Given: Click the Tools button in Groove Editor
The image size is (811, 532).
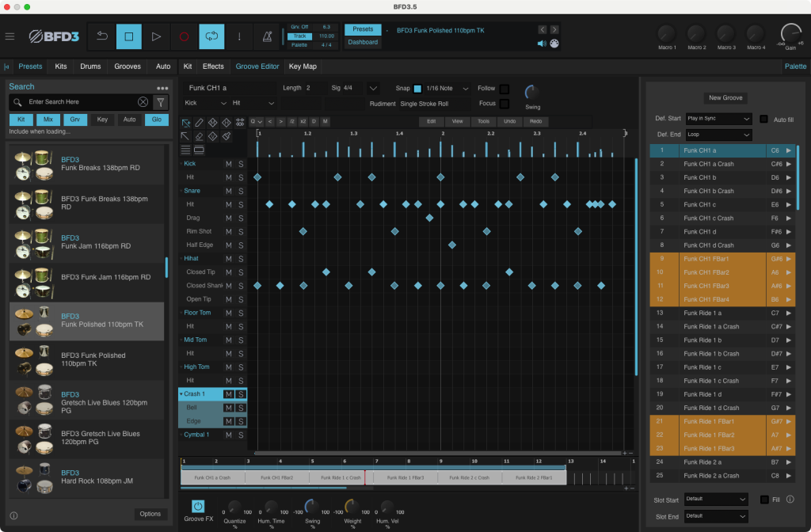Looking at the screenshot, I should (484, 121).
